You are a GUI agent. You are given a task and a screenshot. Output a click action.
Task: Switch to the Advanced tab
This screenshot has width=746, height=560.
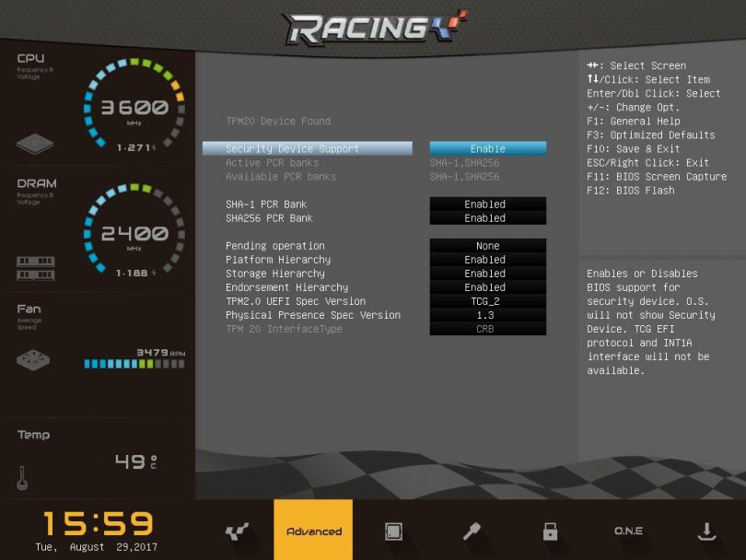pyautogui.click(x=313, y=531)
